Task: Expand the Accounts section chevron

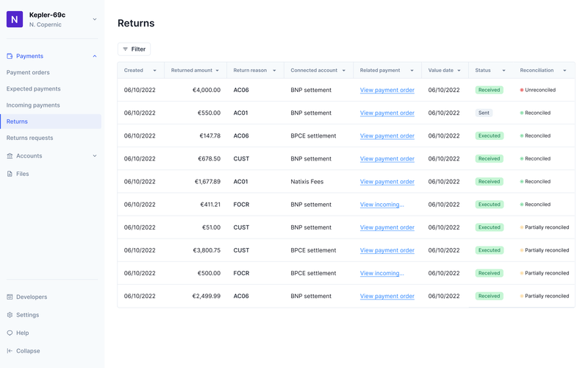Action: pyautogui.click(x=95, y=156)
